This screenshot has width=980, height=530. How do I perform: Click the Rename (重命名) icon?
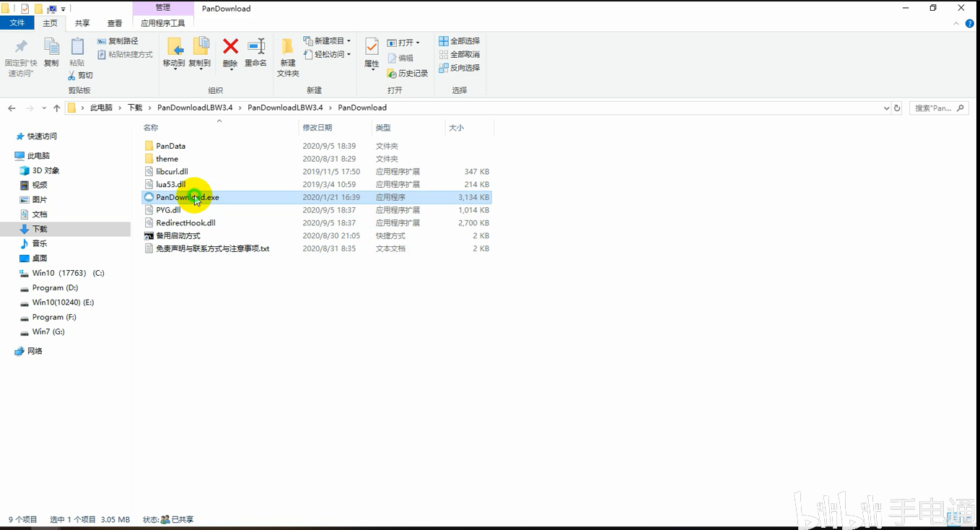coord(256,47)
